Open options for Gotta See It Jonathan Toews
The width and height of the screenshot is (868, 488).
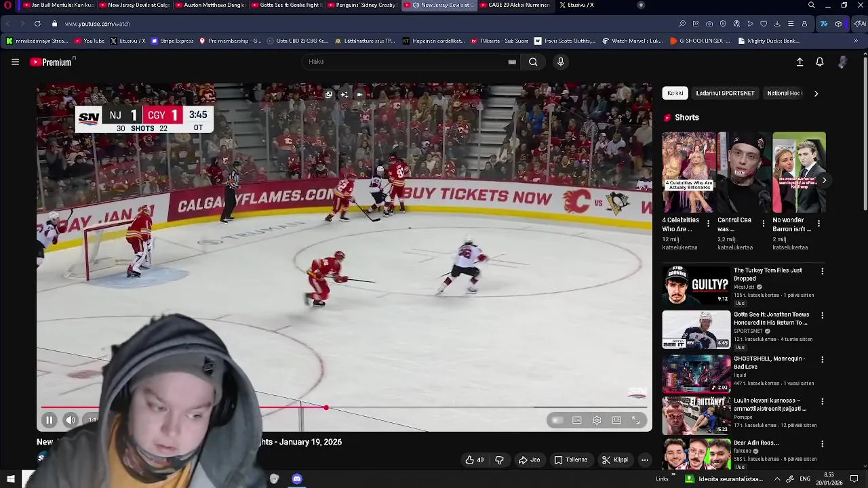(823, 315)
